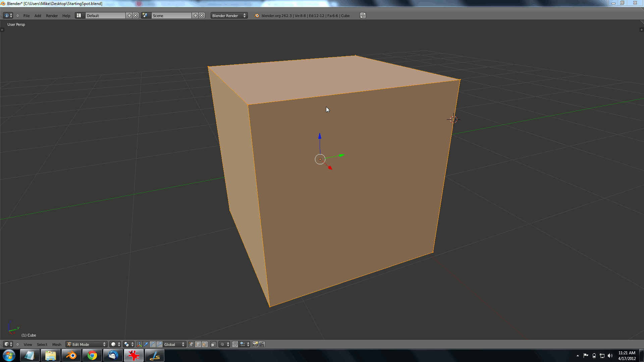
Task: Open the 3D View editor type selector
Action: pos(8,345)
